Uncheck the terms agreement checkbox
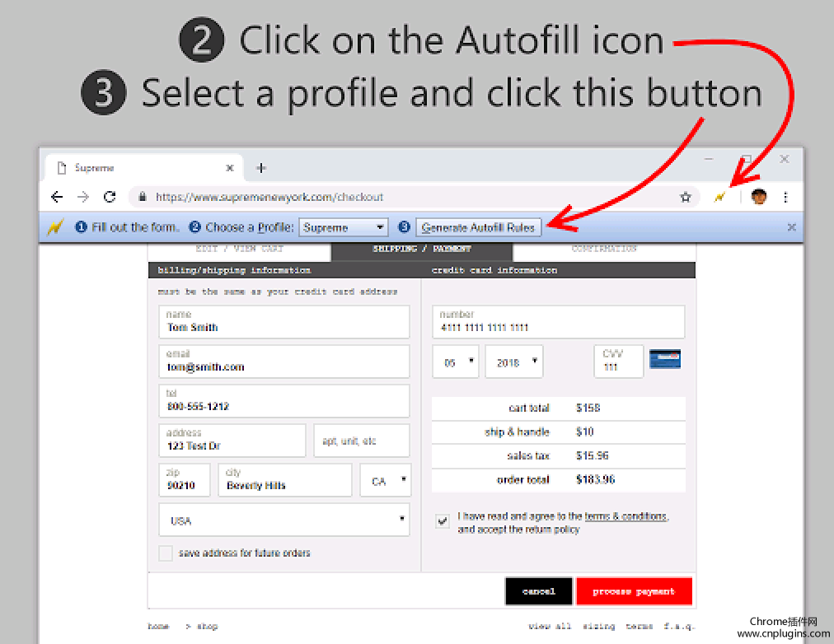Image resolution: width=834 pixels, height=644 pixels. pyautogui.click(x=442, y=521)
